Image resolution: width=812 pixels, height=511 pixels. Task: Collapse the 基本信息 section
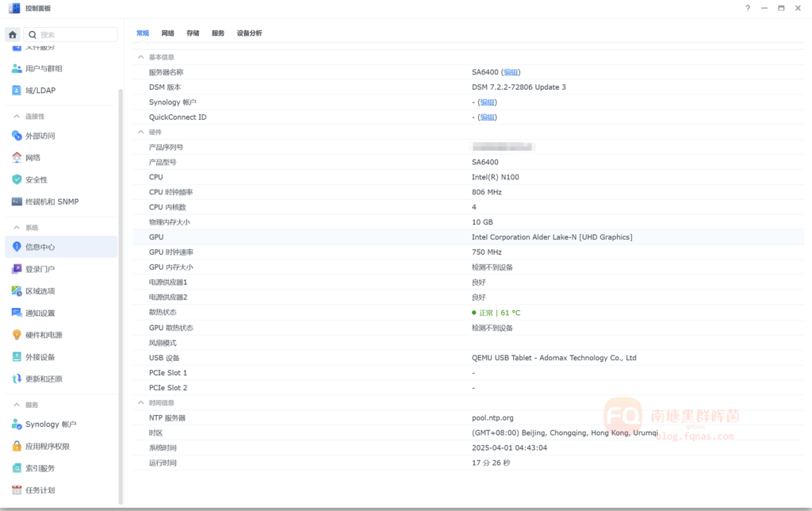[141, 57]
